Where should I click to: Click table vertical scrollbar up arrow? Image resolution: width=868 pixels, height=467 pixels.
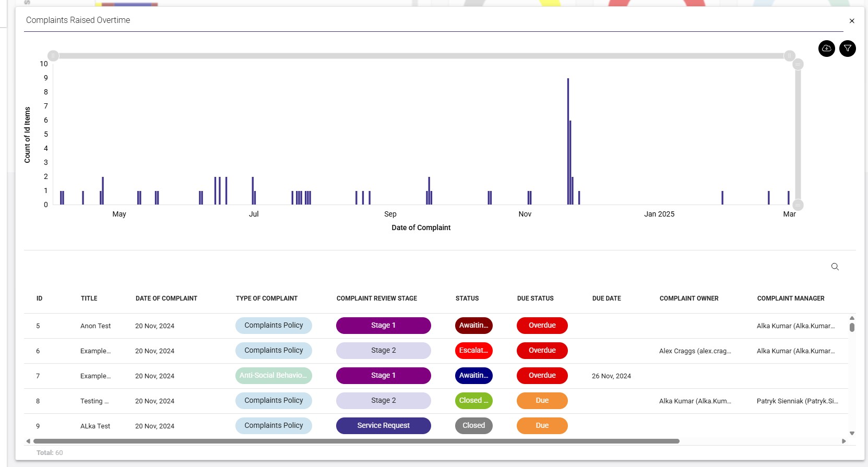coord(852,318)
